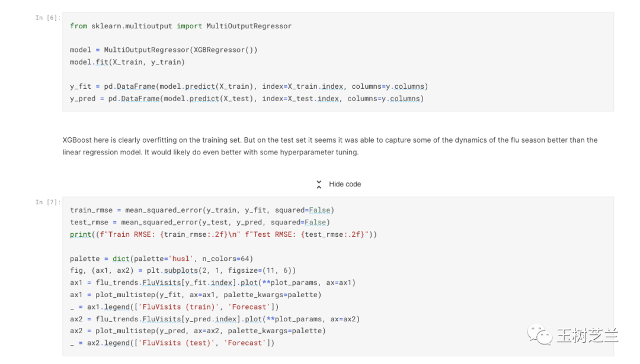Click the ax2.legend 'FluVisits (test)' line
Screen dimensions: 640x364
point(172,343)
